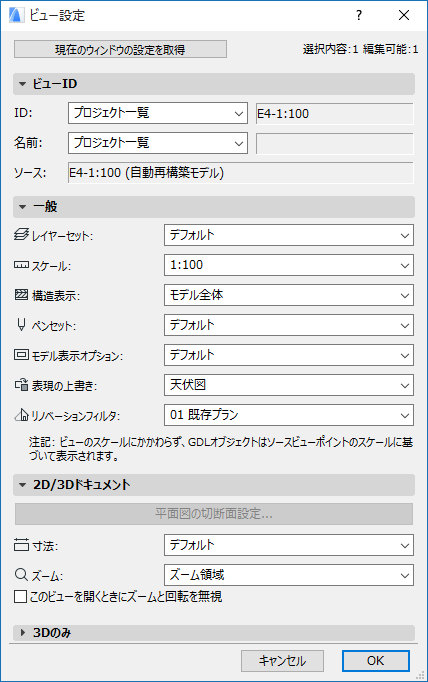Click the model display options icon

21,355
